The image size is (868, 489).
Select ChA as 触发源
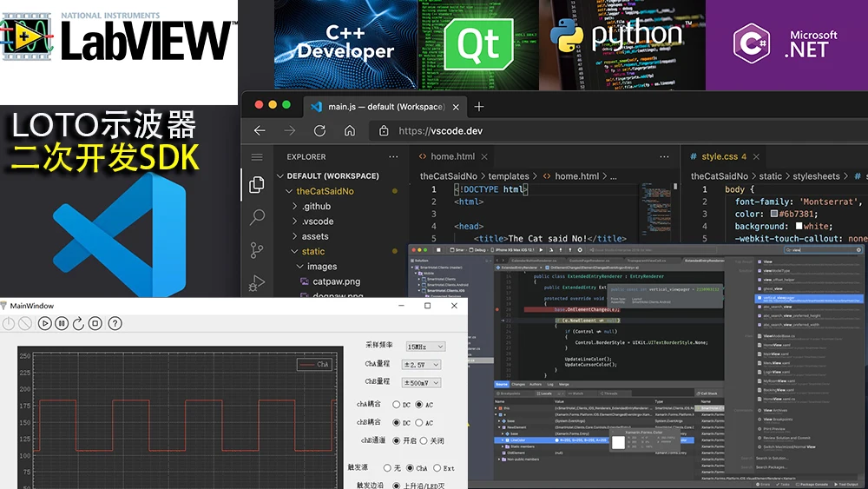coord(410,468)
